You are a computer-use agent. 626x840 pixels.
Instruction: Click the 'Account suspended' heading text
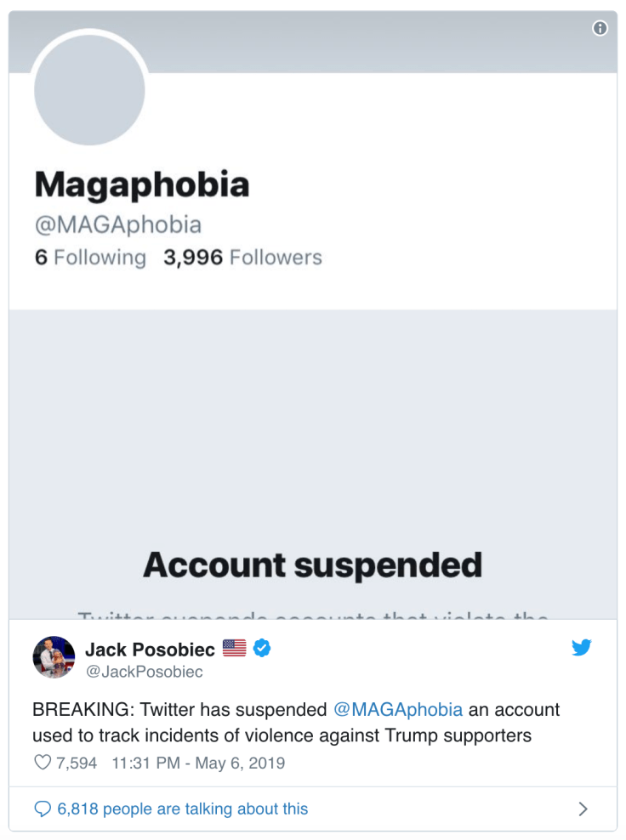tap(313, 564)
